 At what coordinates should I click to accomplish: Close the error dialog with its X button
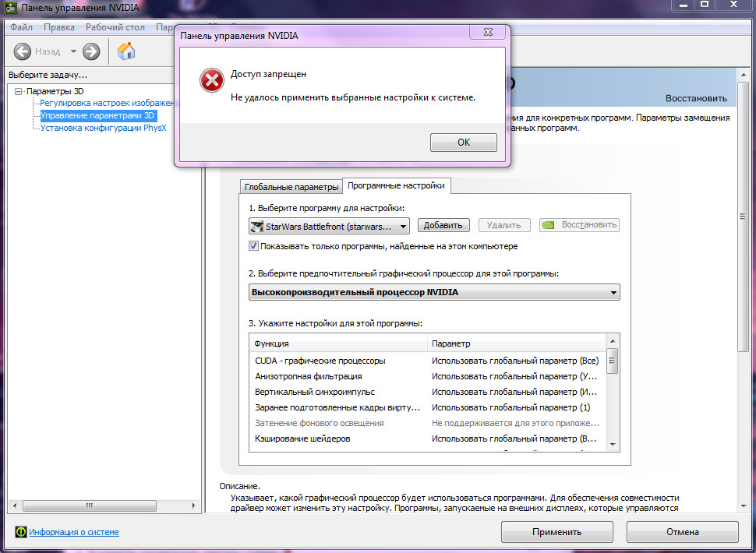pos(488,32)
